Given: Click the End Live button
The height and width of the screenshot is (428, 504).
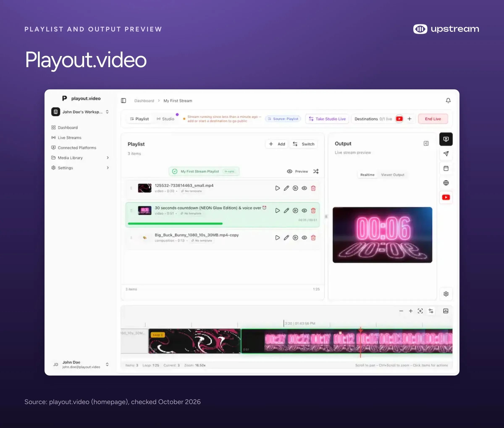Looking at the screenshot, I should click(433, 119).
